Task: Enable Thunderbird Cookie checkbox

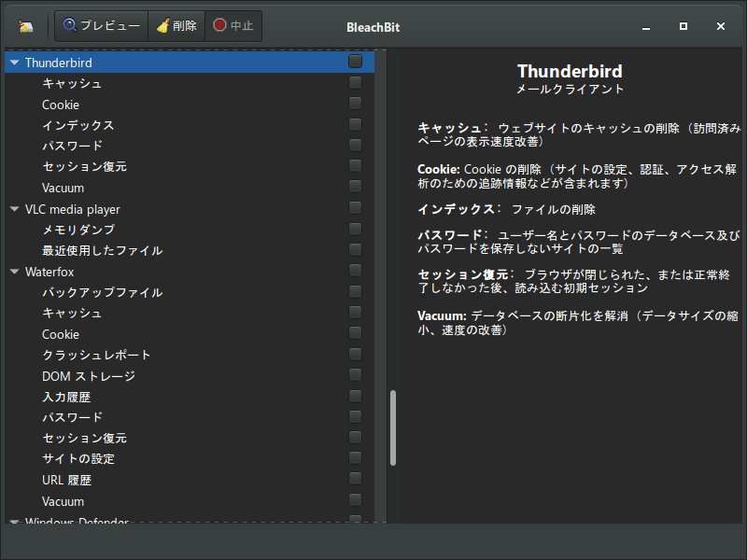Action: pos(355,104)
